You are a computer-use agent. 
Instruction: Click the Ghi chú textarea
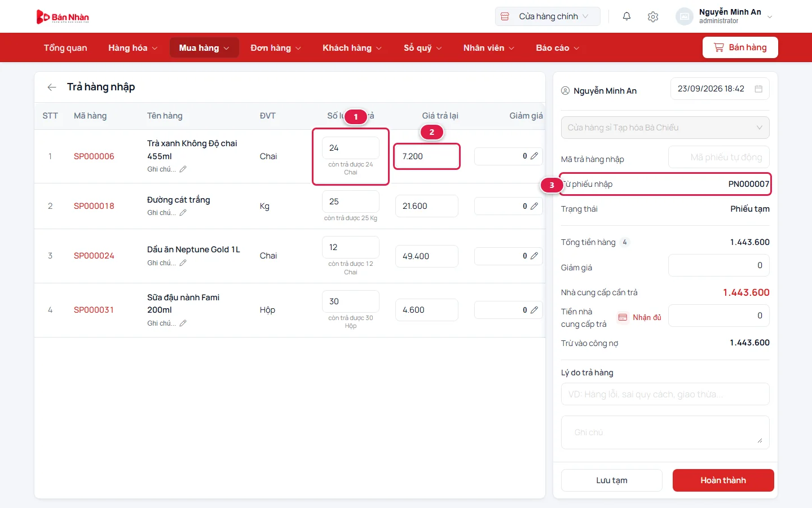tap(665, 432)
